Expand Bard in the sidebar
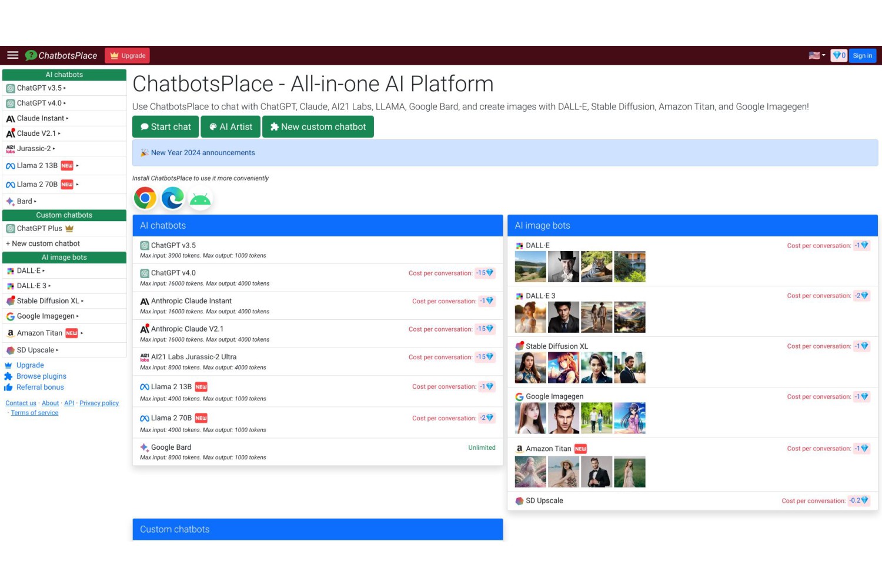The width and height of the screenshot is (882, 588). 64,201
